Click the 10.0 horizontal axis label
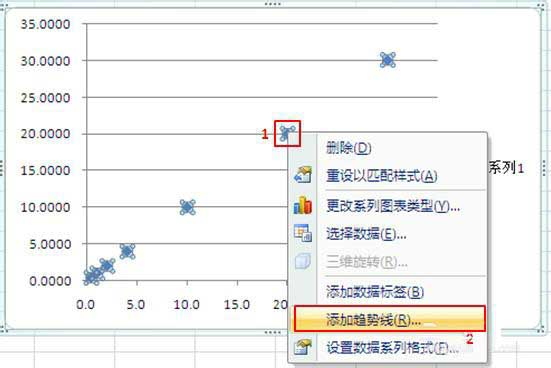This screenshot has height=368, width=551. (187, 305)
